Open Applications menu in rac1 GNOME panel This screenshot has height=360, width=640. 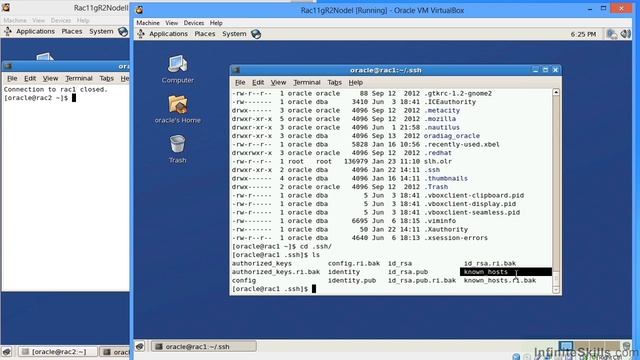[x=168, y=34]
